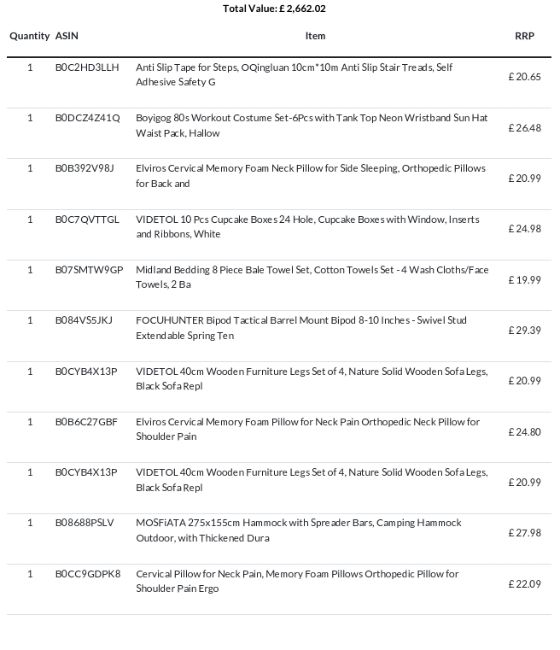Click ASIN B084VS5JKJ
The image size is (560, 650).
coord(84,320)
